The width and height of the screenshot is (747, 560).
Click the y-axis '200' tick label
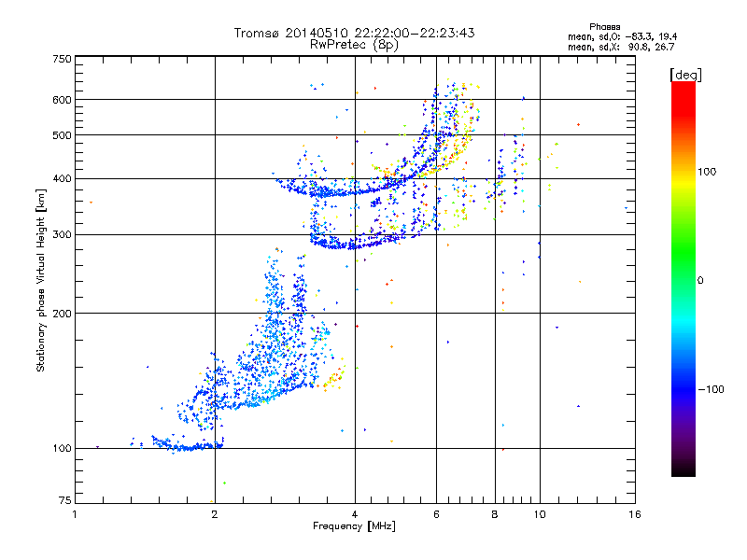(62, 314)
